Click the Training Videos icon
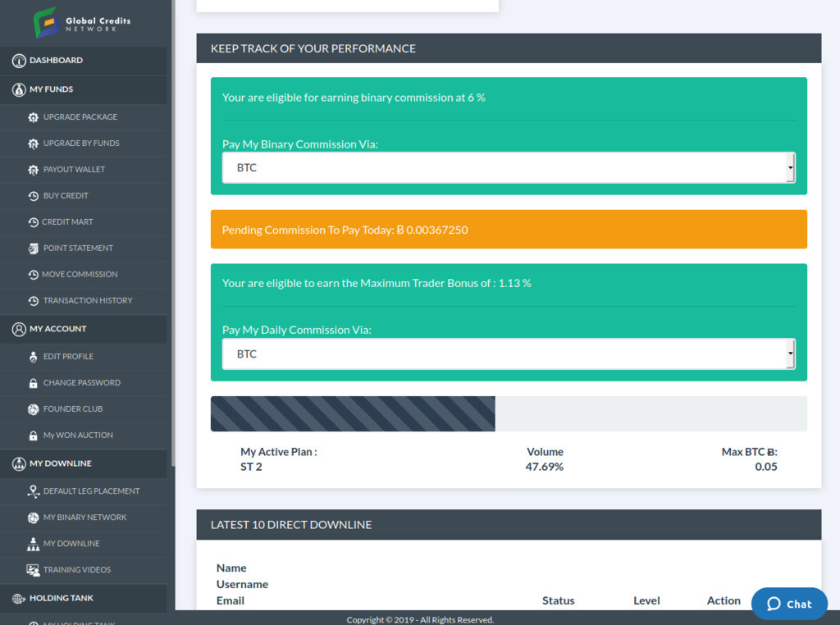The height and width of the screenshot is (625, 840). [33, 570]
